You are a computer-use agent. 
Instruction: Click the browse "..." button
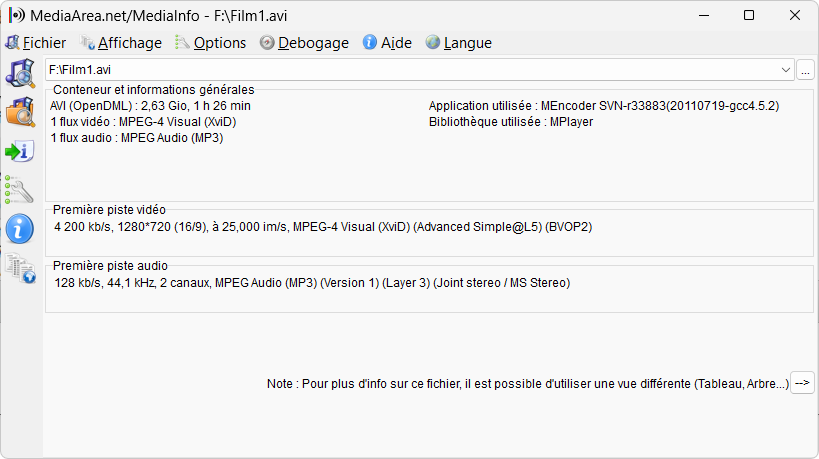pyautogui.click(x=805, y=70)
